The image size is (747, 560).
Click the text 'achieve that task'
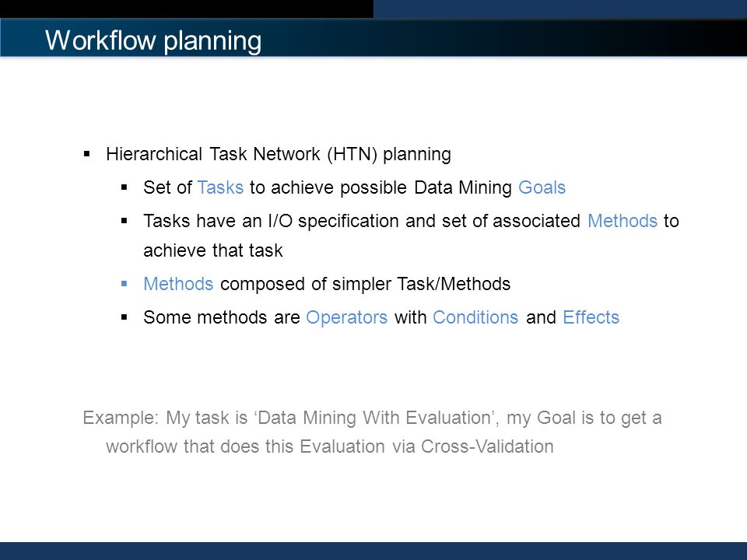(x=213, y=250)
